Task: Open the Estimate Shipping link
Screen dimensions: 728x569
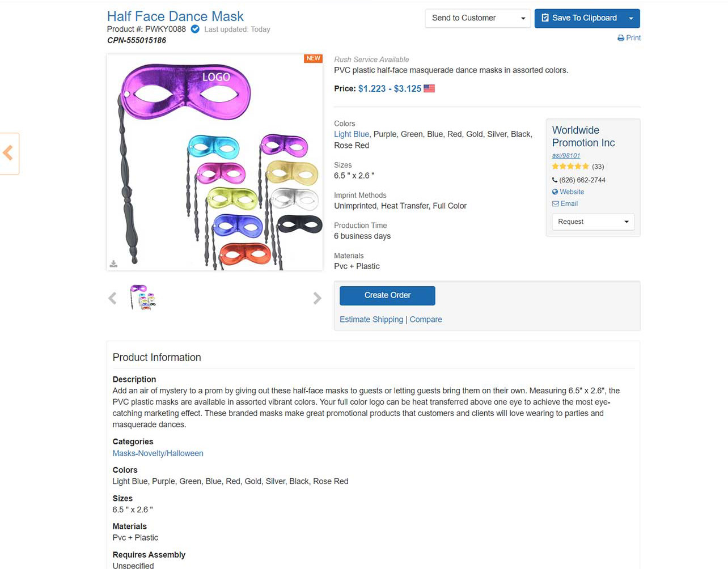Action: click(x=371, y=320)
